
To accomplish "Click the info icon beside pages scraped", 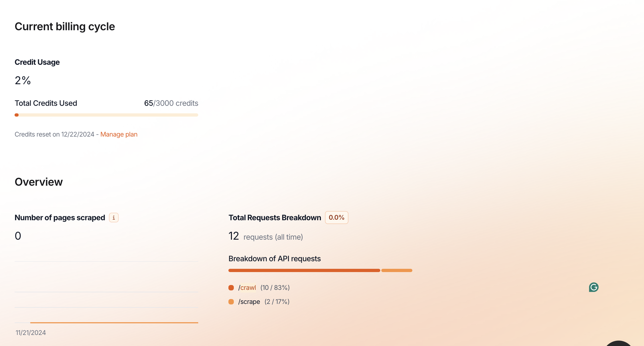I will point(114,218).
